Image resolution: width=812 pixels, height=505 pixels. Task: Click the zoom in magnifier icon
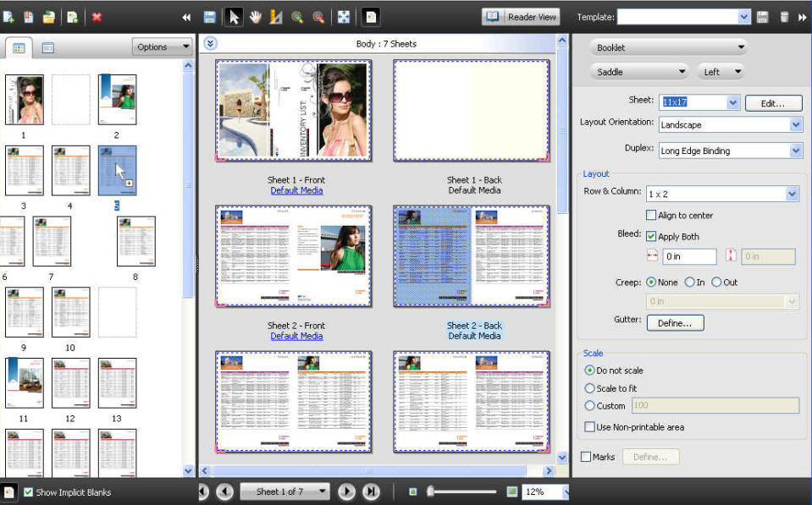tap(295, 16)
